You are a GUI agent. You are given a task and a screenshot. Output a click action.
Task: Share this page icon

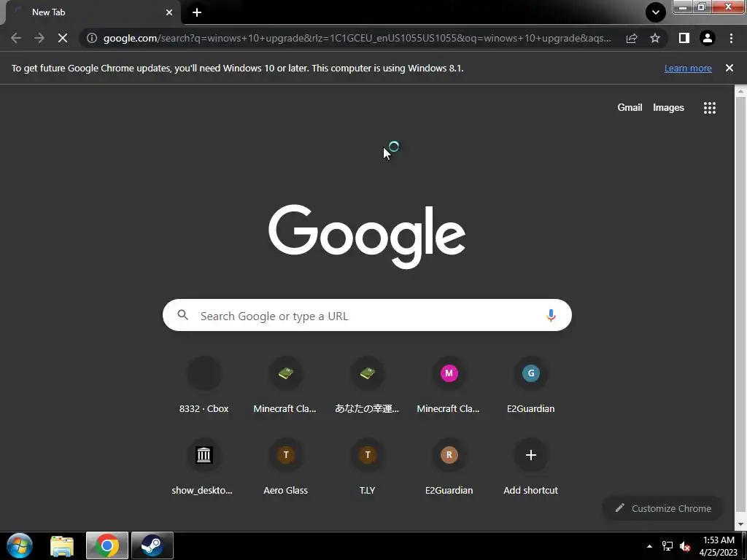click(x=632, y=38)
